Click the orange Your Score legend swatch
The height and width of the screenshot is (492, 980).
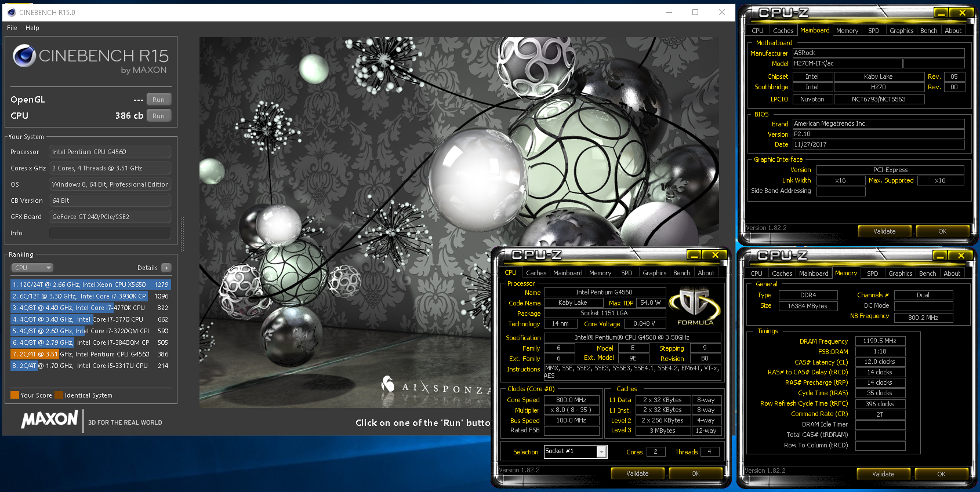click(x=14, y=395)
